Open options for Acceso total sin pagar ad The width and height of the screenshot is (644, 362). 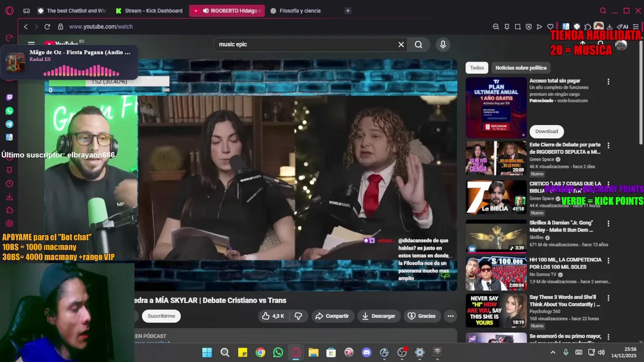click(x=608, y=81)
